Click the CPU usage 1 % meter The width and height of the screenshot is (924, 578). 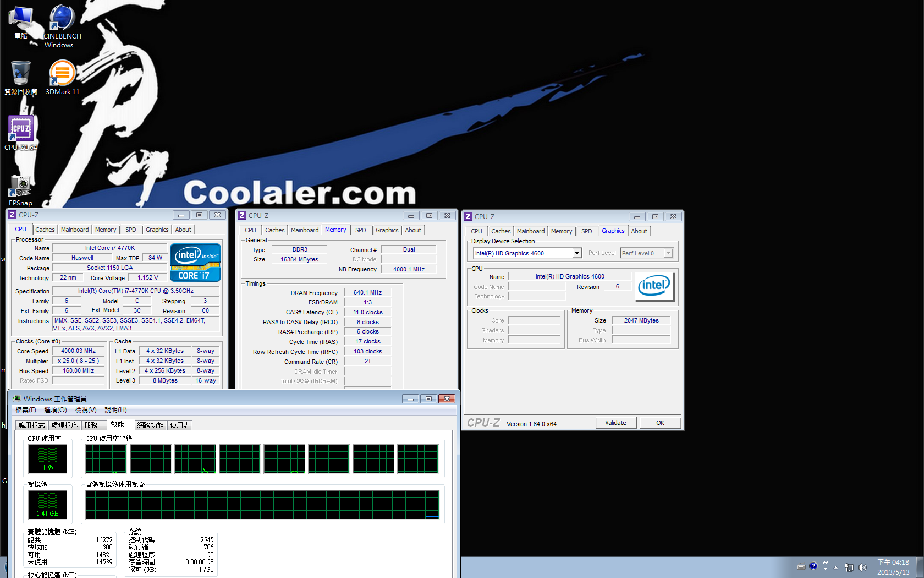point(47,459)
